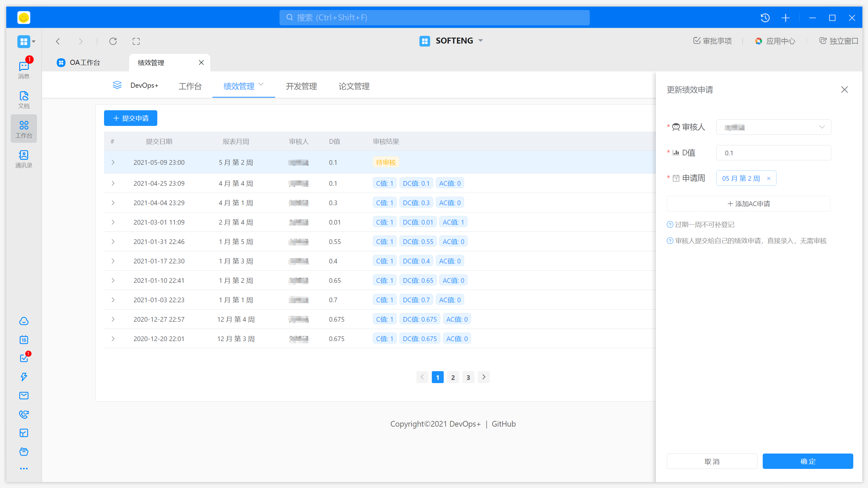Screen dimensions: 868x488
Task: Switch to the OA工作台 tab
Action: pyautogui.click(x=84, y=63)
